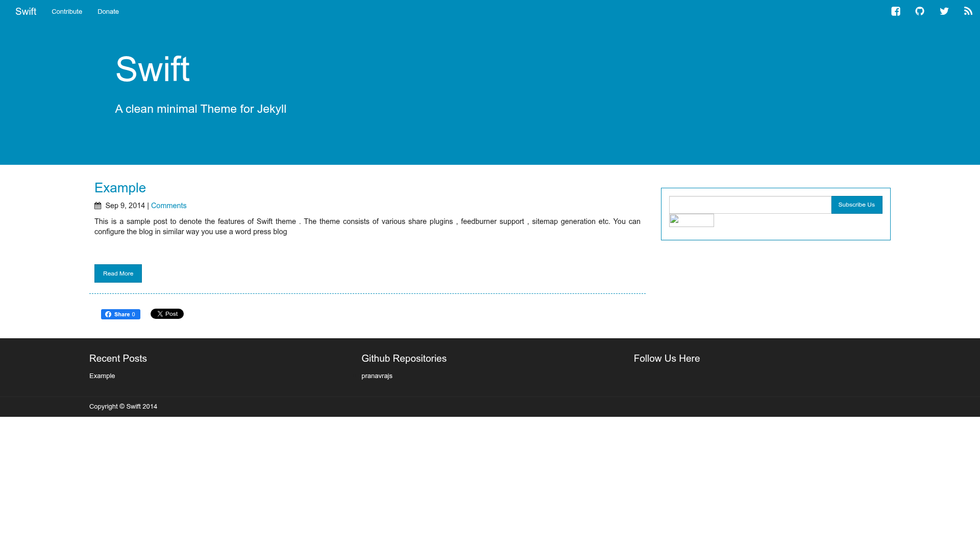The image size is (980, 551).
Task: Click the Recent Posts footer heading
Action: coord(118,359)
